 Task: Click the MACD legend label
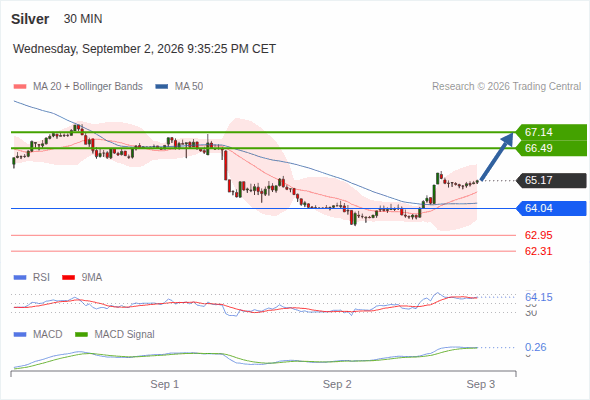[48, 335]
